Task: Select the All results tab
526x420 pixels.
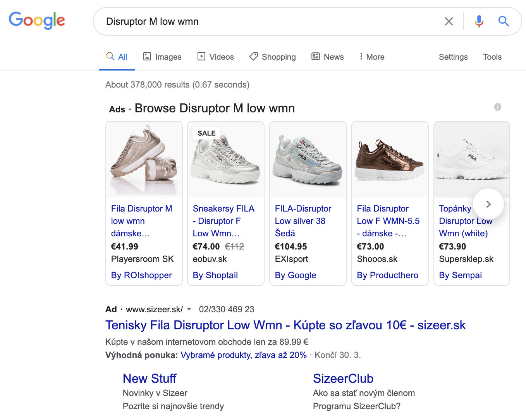Action: (117, 57)
